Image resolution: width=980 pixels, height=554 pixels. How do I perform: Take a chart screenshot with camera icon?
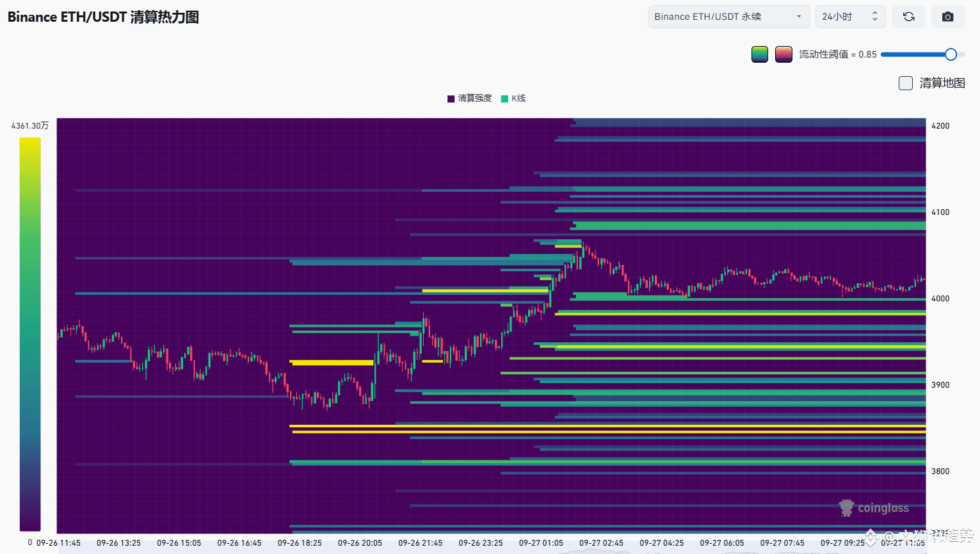[x=948, y=17]
